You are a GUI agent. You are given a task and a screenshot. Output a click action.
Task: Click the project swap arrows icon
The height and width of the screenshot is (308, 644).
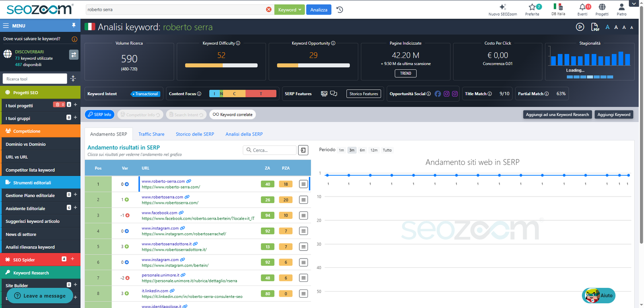point(74,55)
